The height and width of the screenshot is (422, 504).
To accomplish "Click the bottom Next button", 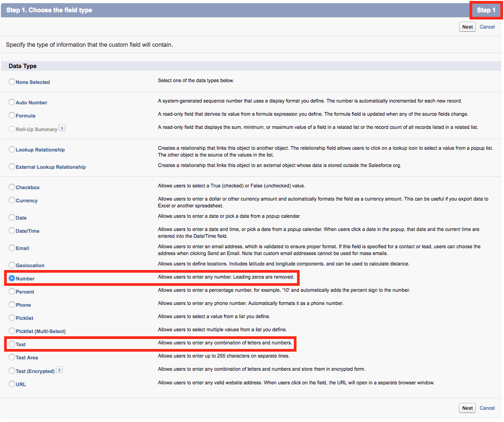I will pos(467,408).
